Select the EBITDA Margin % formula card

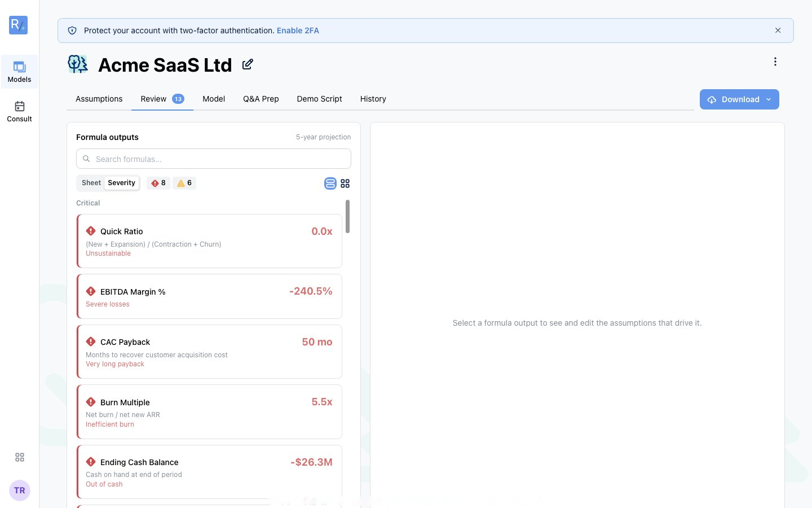tap(209, 296)
